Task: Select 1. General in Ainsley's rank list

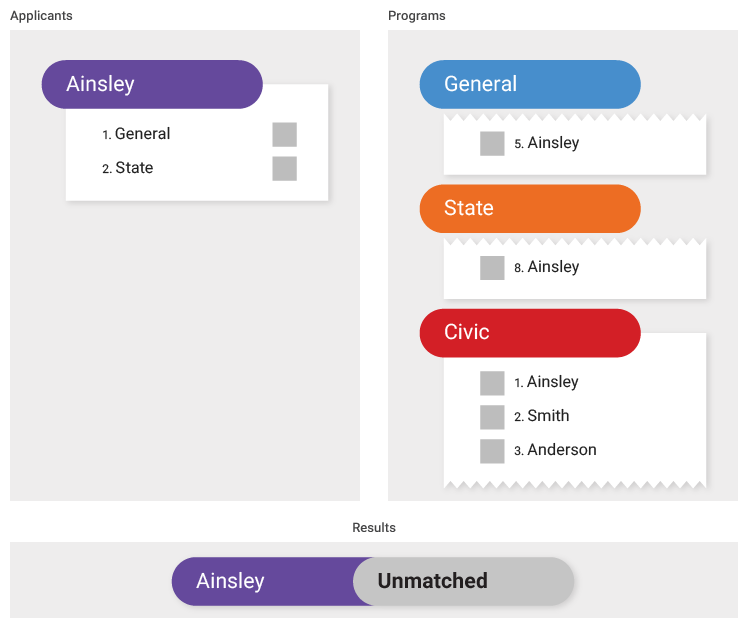Action: 136,134
